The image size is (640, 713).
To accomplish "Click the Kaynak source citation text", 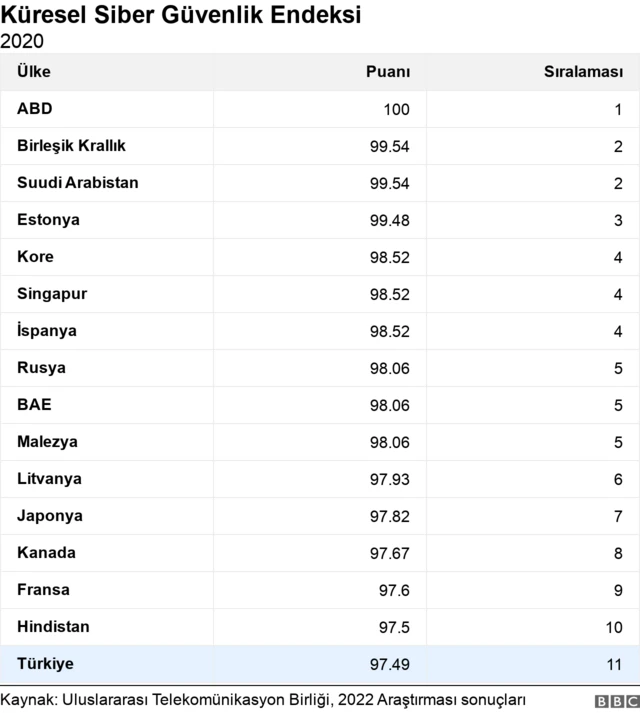I will [x=263, y=700].
